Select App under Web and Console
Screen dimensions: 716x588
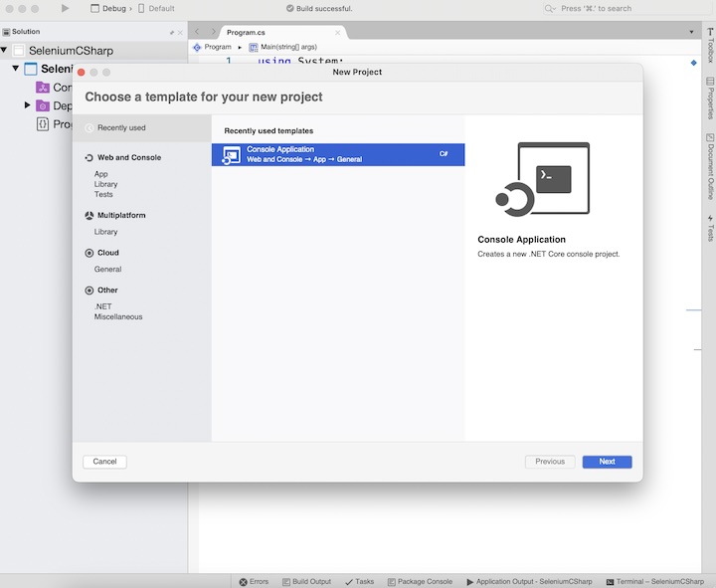(x=100, y=174)
